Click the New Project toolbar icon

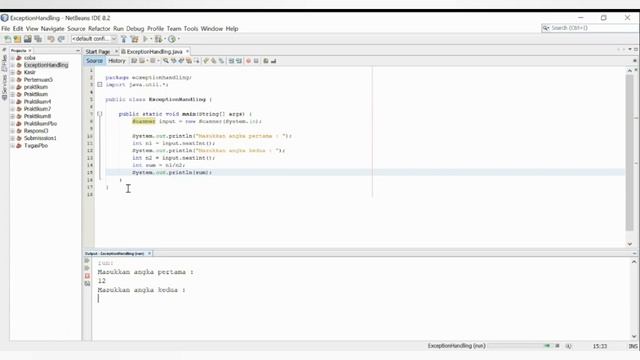coord(17,39)
